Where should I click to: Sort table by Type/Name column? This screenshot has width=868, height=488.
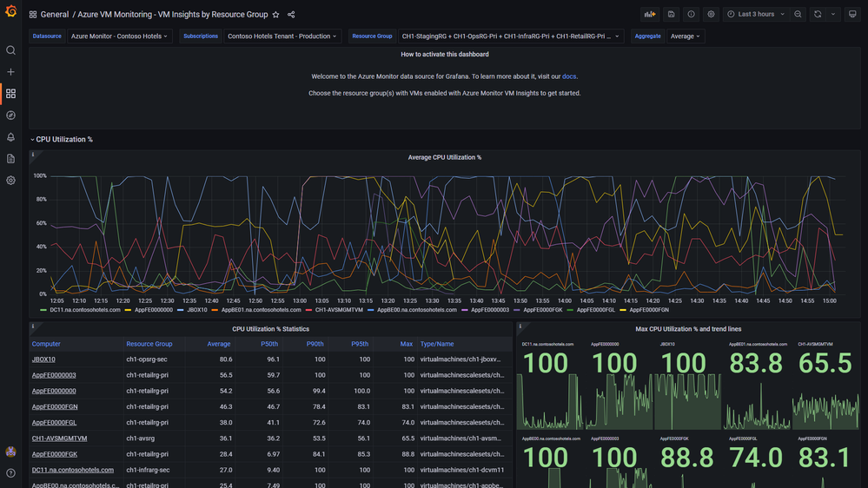coord(437,344)
